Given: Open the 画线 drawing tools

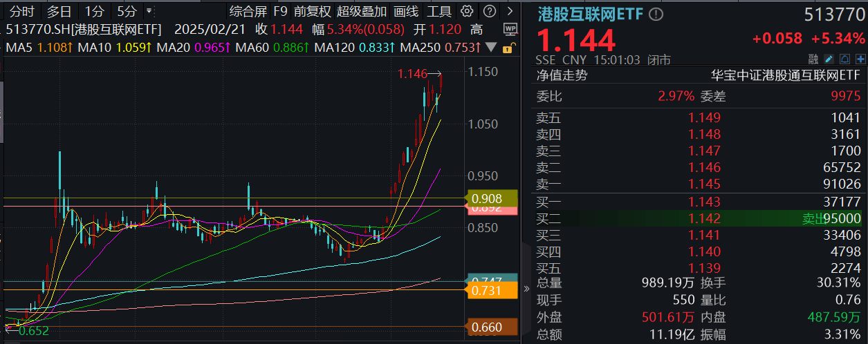Looking at the screenshot, I should coord(406,11).
